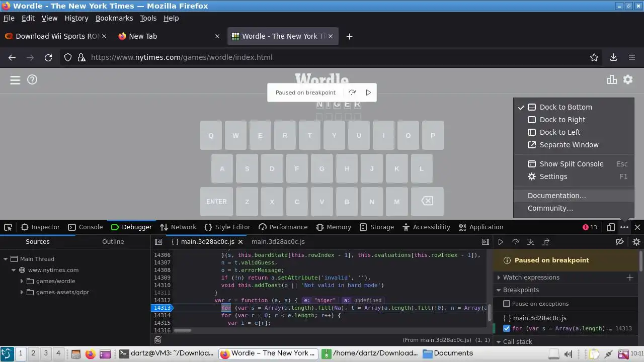Click the red error count badge
Viewport: 644px width, 362px height.
tap(590, 227)
